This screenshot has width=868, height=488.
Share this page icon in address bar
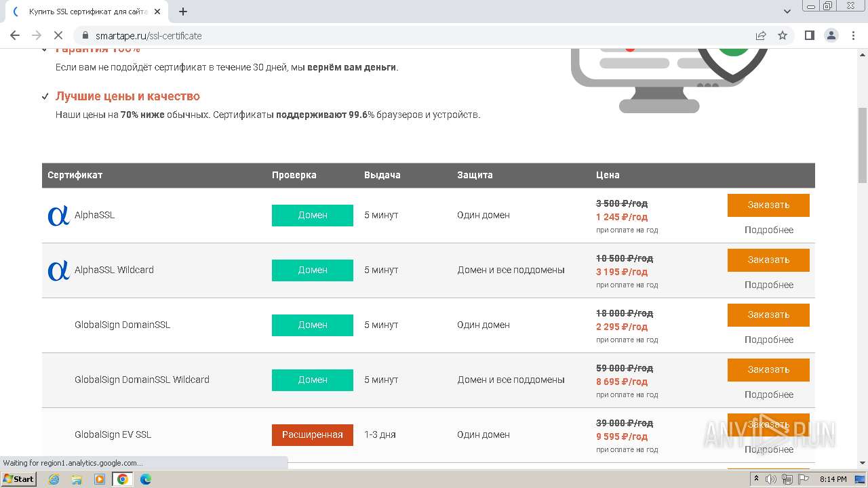click(x=761, y=36)
